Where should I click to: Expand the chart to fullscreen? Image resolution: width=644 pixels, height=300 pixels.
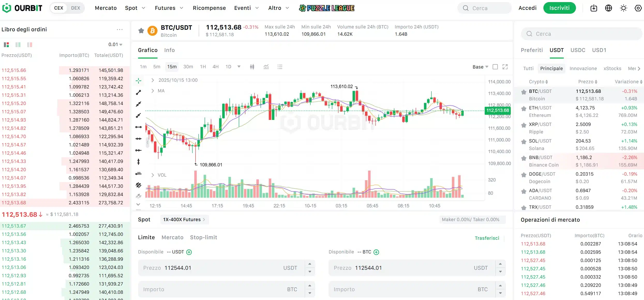click(505, 67)
